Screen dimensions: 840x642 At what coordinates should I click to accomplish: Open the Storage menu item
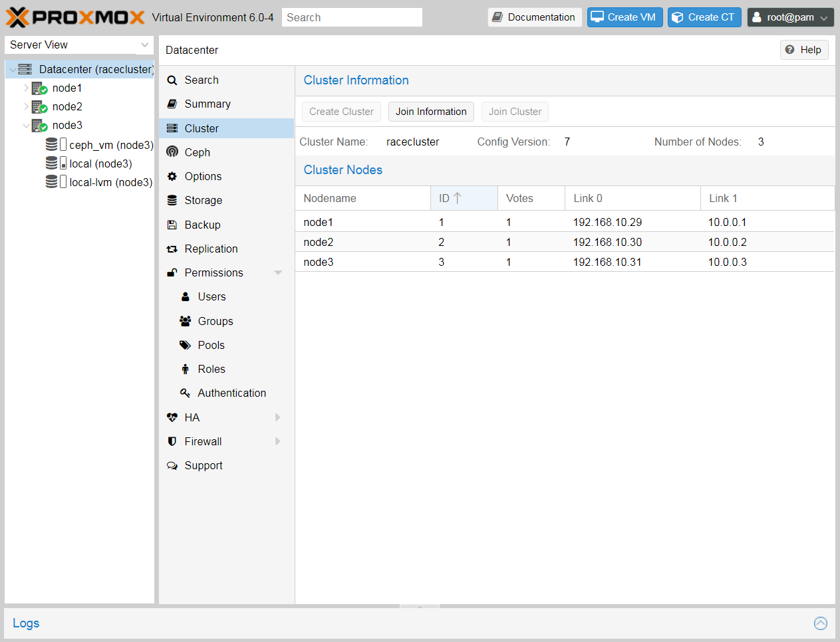pyautogui.click(x=226, y=200)
